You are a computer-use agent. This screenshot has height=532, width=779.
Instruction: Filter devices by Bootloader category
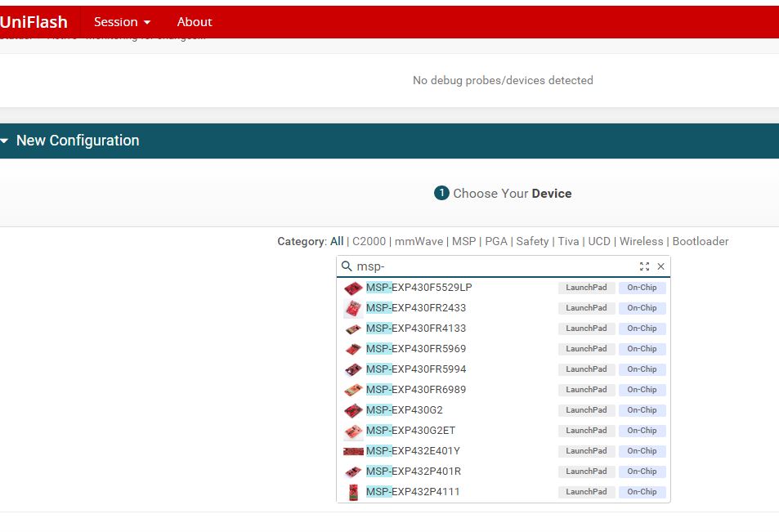coord(701,241)
